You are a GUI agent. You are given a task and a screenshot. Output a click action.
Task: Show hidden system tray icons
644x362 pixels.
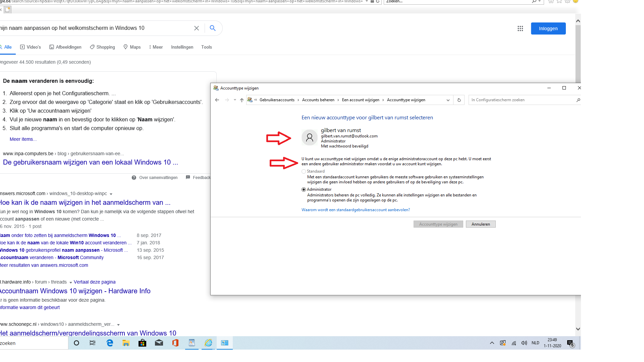coord(492,343)
